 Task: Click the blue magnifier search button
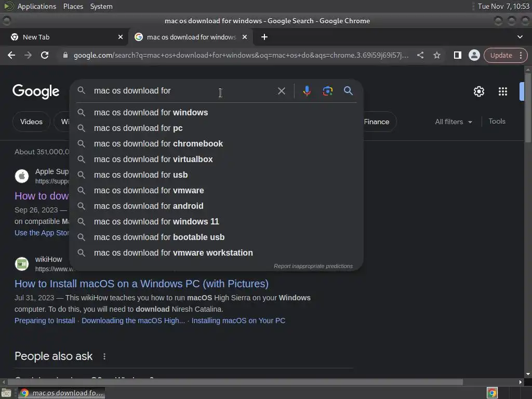(x=348, y=90)
